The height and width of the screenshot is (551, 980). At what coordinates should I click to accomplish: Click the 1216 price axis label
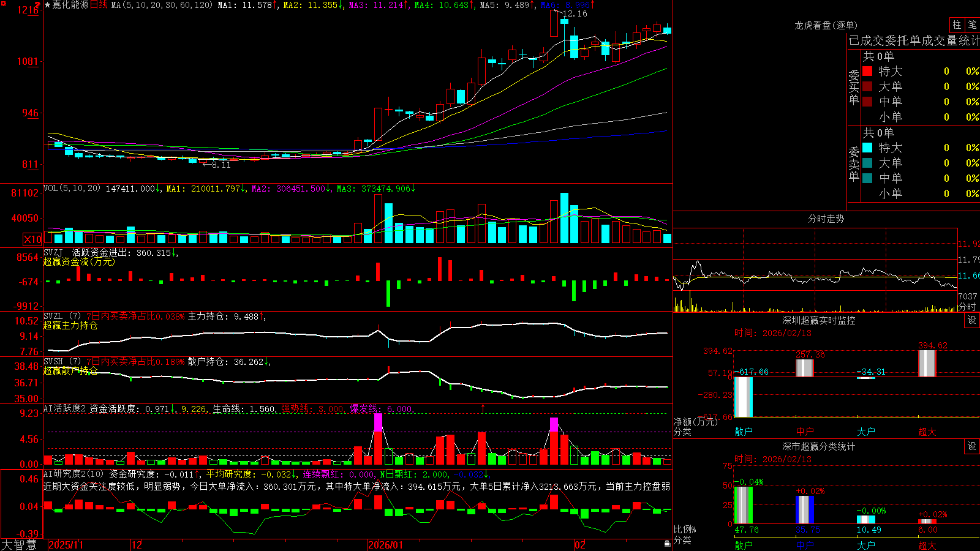click(x=28, y=10)
